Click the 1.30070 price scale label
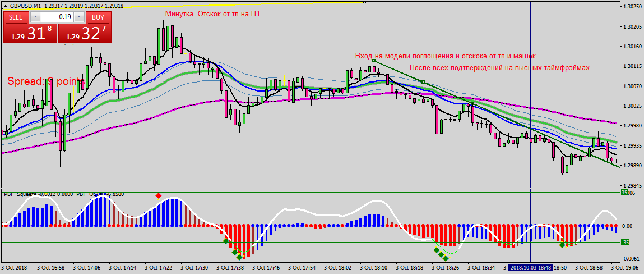The width and height of the screenshot is (644, 274). click(632, 86)
